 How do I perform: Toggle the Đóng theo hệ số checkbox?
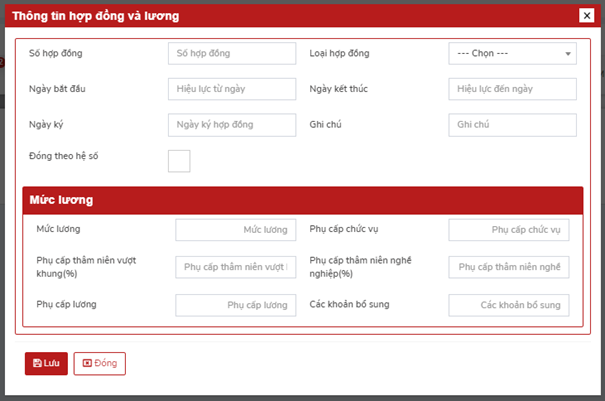click(179, 160)
